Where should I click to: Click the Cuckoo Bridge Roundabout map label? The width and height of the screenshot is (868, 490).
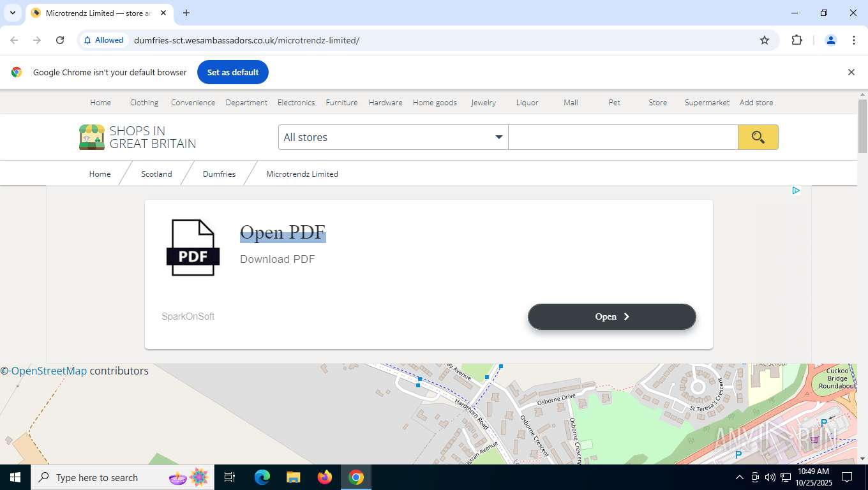tap(837, 378)
